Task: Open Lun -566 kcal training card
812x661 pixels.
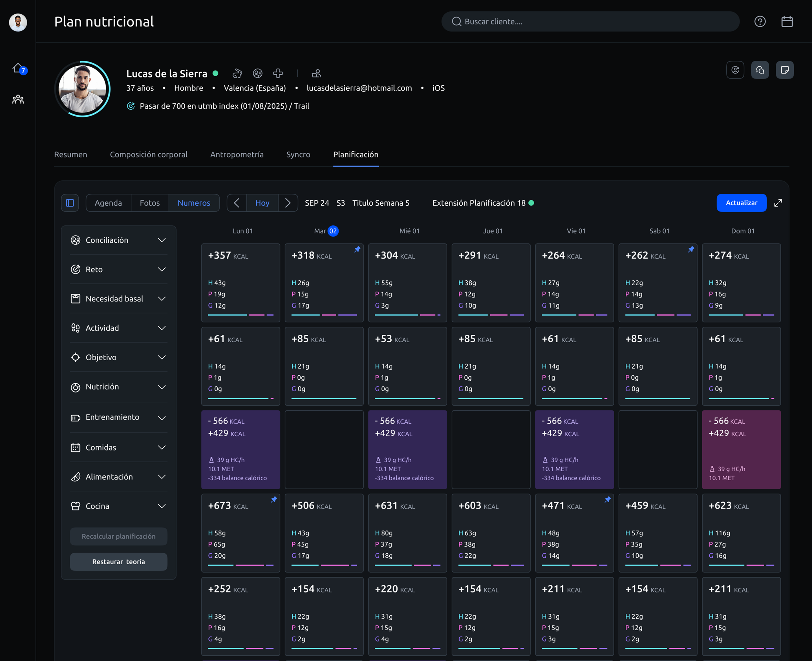Action: [240, 449]
